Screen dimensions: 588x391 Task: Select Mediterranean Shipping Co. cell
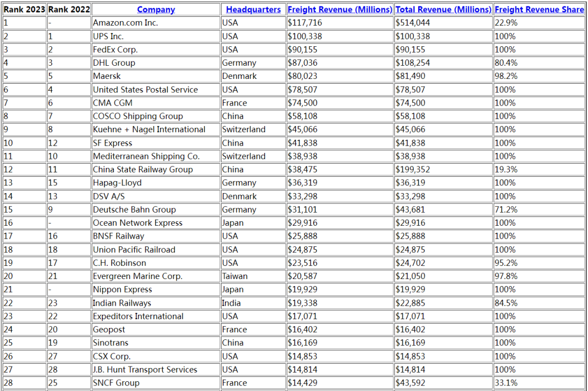click(156, 156)
